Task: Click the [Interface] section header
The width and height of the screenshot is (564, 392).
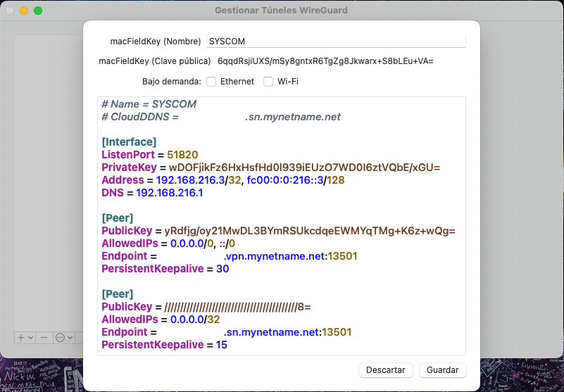Action: click(x=129, y=142)
